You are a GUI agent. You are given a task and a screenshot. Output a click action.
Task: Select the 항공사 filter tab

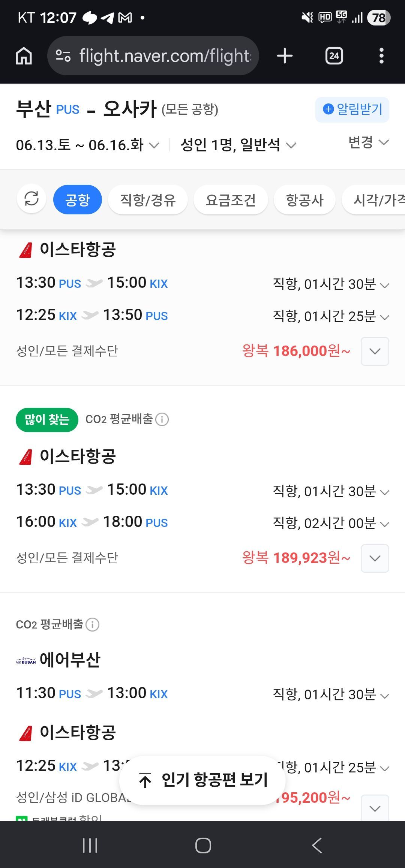coord(304,199)
